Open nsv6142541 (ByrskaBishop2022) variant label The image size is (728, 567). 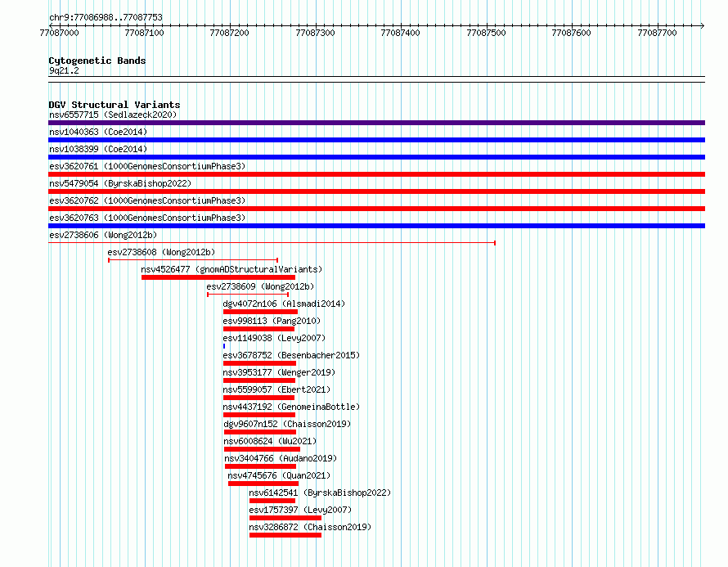pos(320,493)
